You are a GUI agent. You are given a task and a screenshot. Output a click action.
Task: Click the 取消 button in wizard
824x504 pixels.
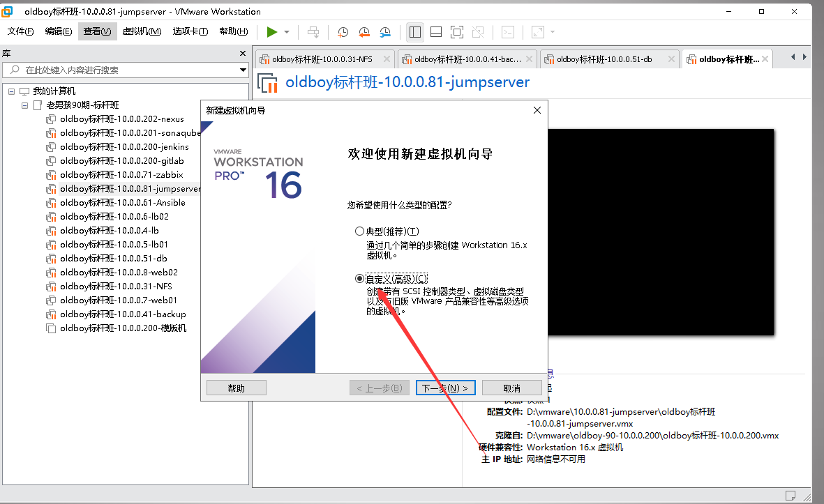pyautogui.click(x=512, y=388)
